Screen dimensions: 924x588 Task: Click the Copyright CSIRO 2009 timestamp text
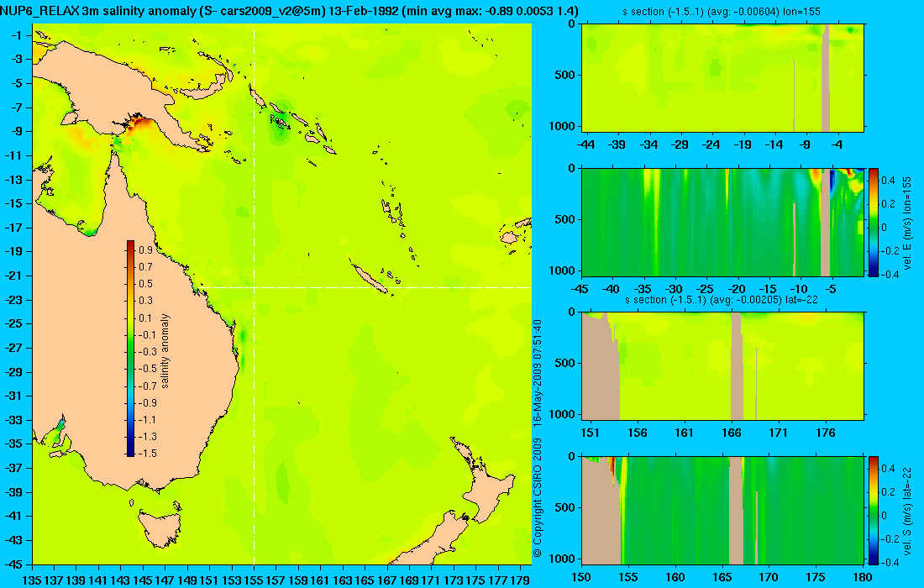(537, 438)
